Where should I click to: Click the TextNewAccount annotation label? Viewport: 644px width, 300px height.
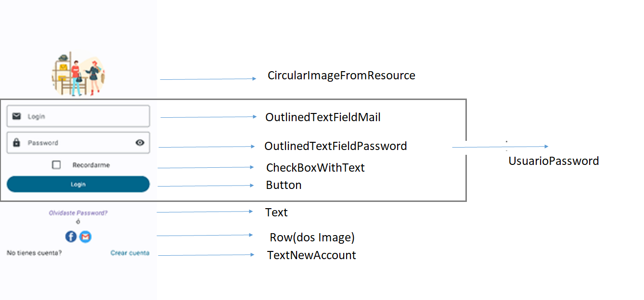311,255
